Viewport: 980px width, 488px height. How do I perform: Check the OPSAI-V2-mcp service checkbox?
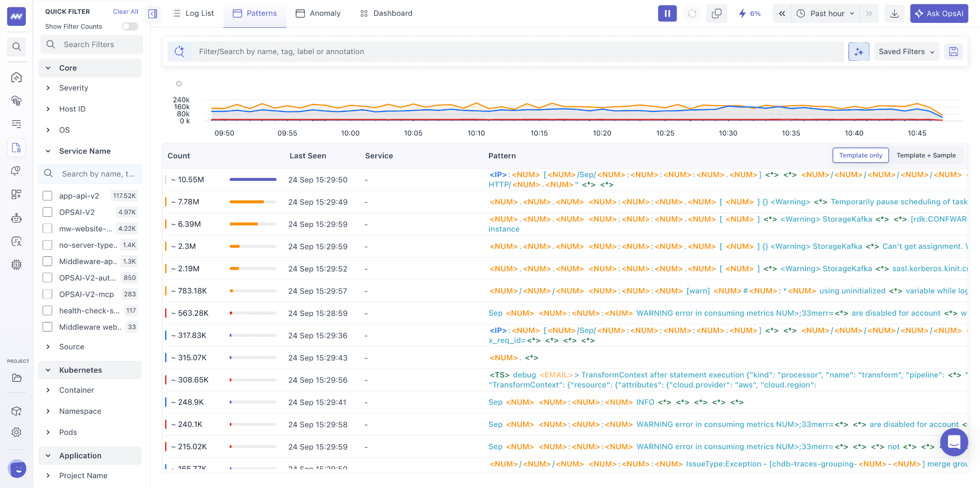pos(47,294)
